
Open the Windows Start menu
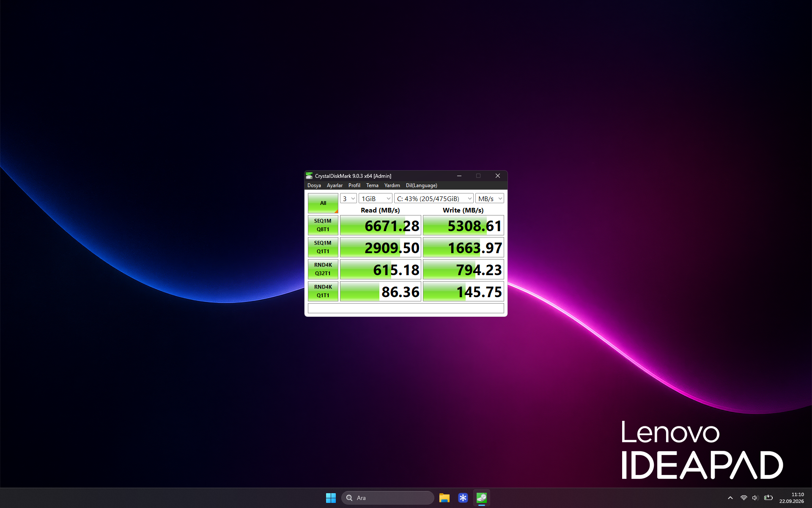tap(331, 498)
